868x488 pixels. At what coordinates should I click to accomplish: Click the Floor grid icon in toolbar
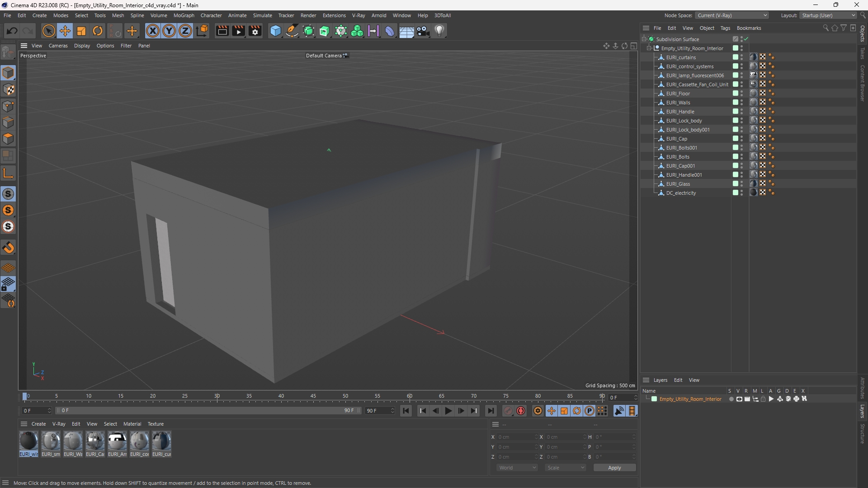pos(406,31)
